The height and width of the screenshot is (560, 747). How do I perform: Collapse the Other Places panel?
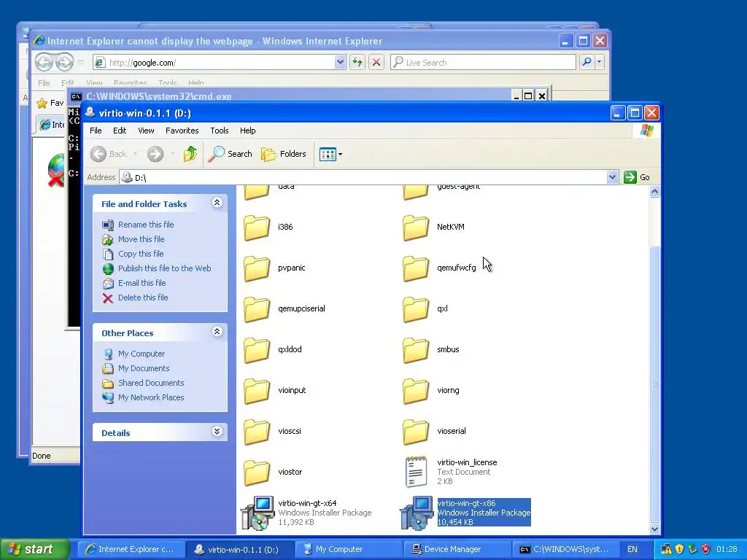coord(217,332)
